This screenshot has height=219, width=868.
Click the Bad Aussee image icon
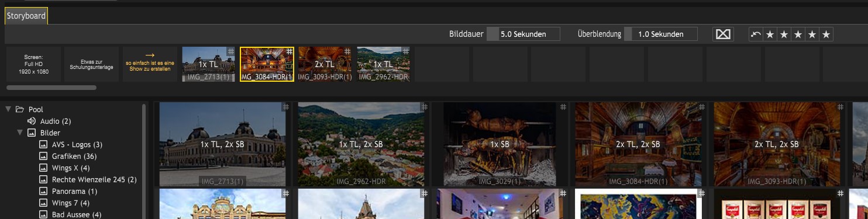click(43, 214)
